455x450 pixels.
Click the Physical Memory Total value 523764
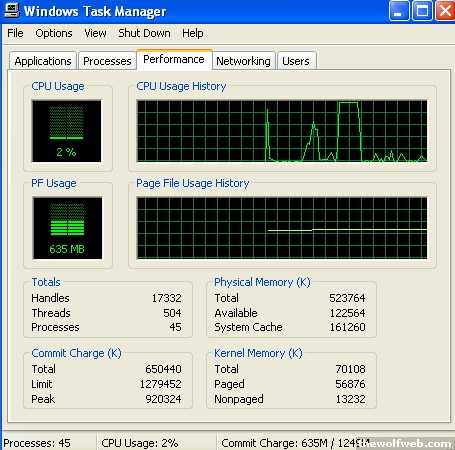(347, 298)
